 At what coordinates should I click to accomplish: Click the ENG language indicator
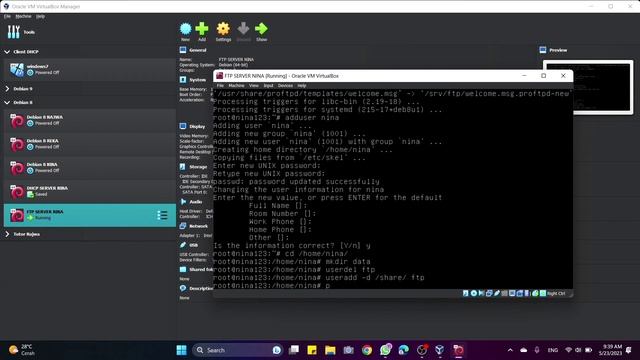[553, 350]
